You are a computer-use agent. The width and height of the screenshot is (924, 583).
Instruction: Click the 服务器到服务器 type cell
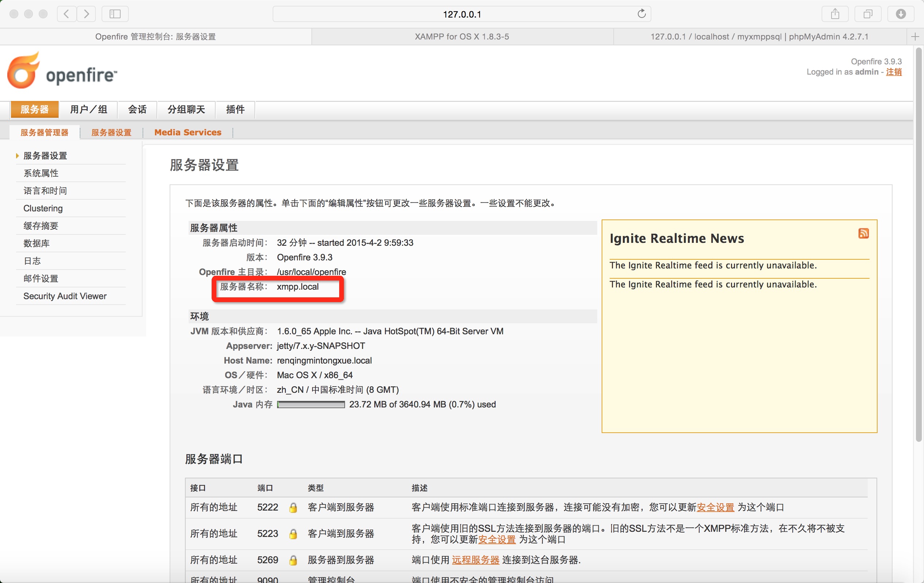(x=341, y=560)
